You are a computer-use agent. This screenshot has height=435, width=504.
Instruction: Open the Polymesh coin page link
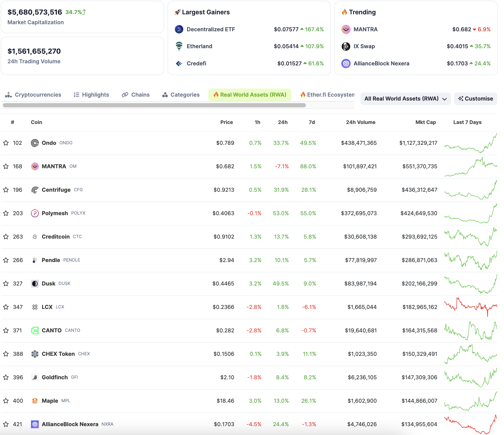(x=55, y=213)
